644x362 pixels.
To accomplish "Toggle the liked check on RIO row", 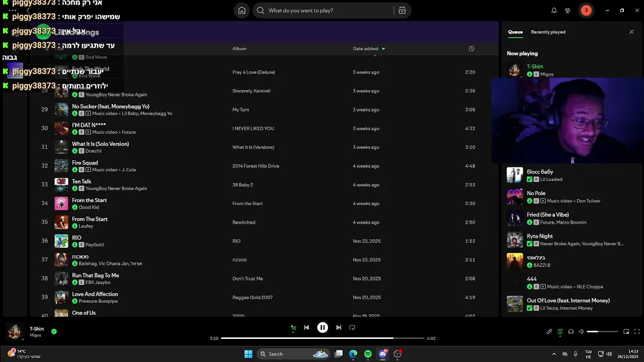I will (x=74, y=245).
